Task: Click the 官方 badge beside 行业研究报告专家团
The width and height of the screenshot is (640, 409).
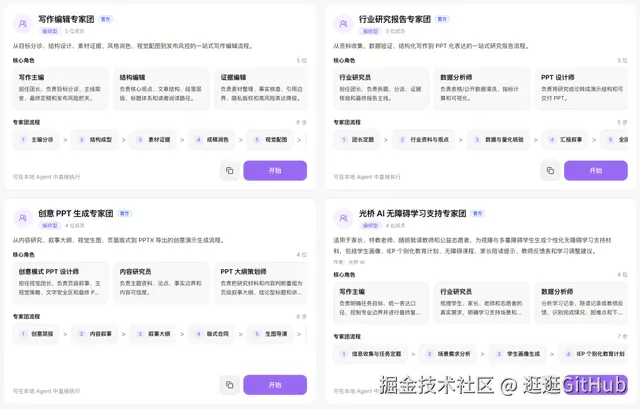Action: click(442, 19)
